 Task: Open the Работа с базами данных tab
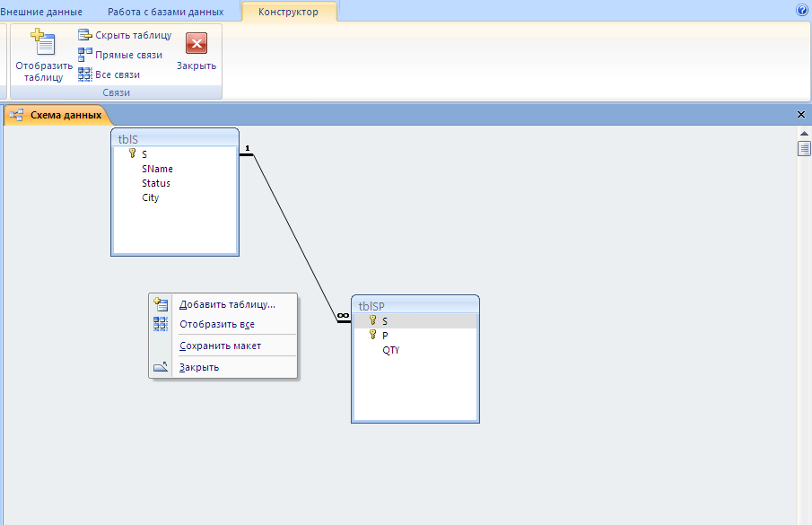(x=166, y=12)
